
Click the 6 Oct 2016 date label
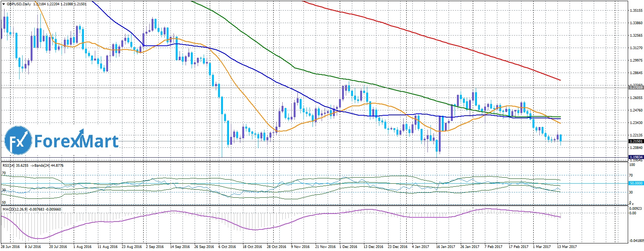(x=227, y=247)
